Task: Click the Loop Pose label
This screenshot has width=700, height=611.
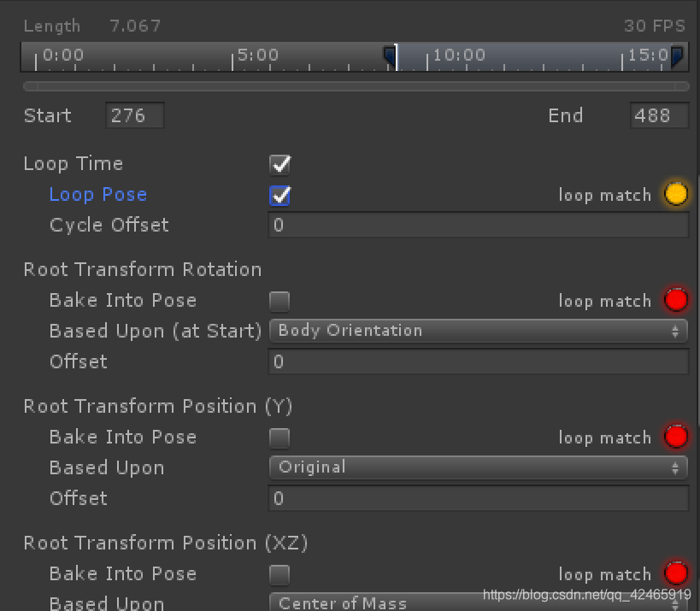Action: (x=98, y=195)
